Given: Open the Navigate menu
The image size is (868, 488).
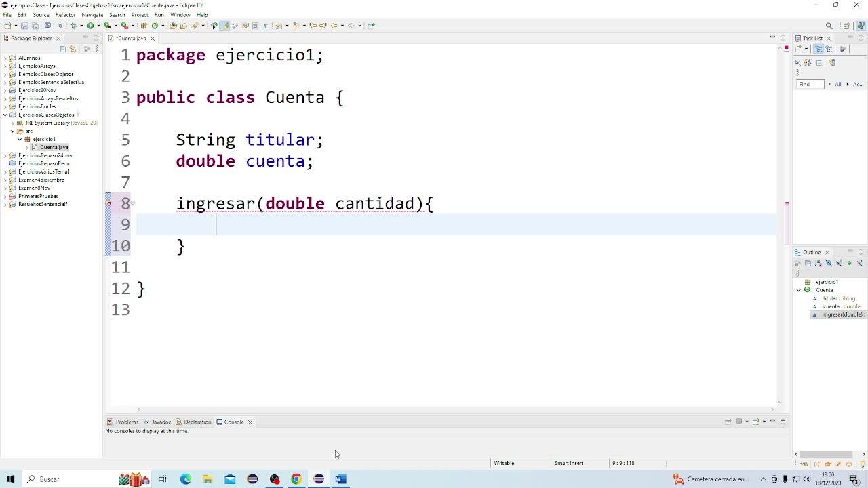Looking at the screenshot, I should (x=92, y=15).
